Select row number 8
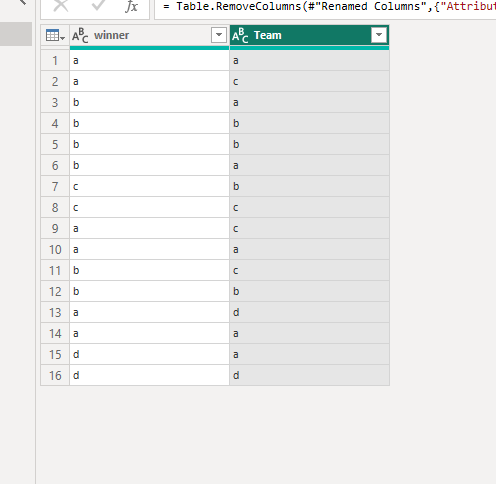 point(55,208)
